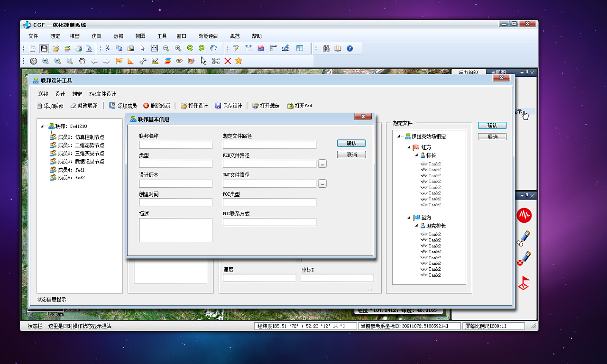Click the print preview icon

(89, 48)
